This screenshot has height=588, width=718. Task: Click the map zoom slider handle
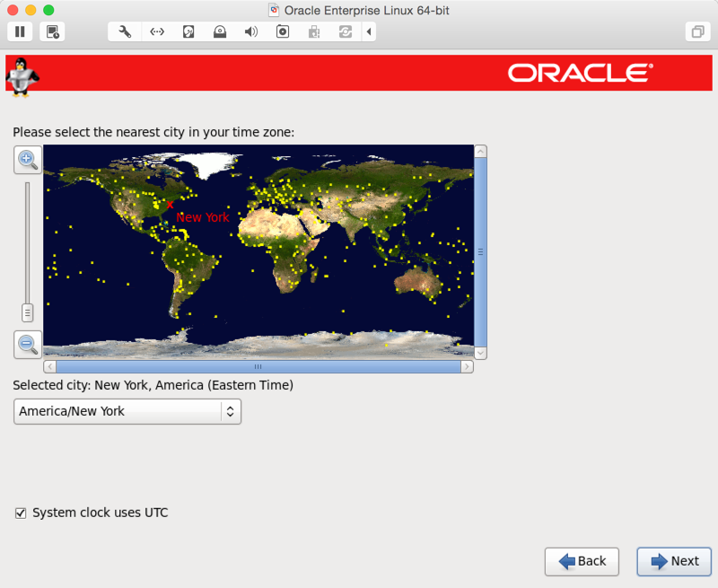(x=28, y=312)
